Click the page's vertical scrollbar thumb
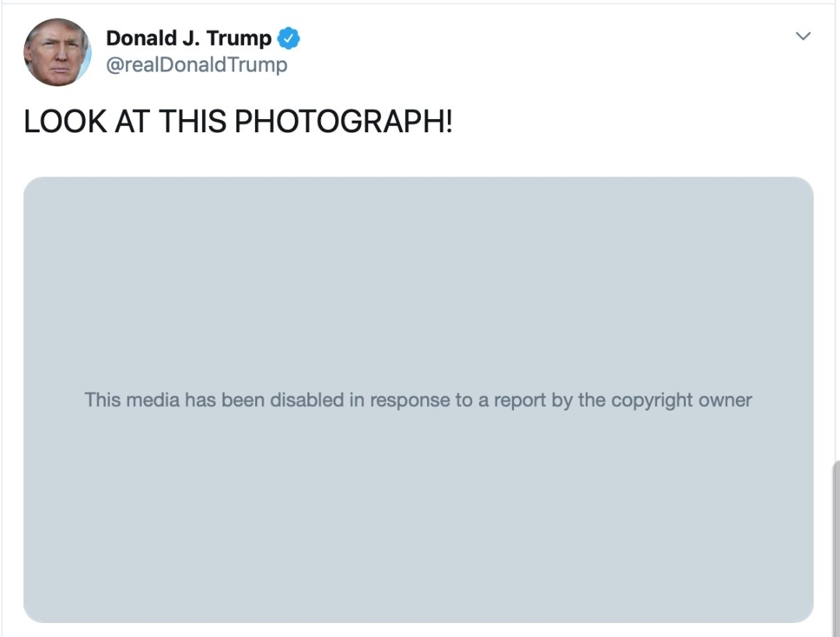Image resolution: width=840 pixels, height=637 pixels. pos(835,544)
